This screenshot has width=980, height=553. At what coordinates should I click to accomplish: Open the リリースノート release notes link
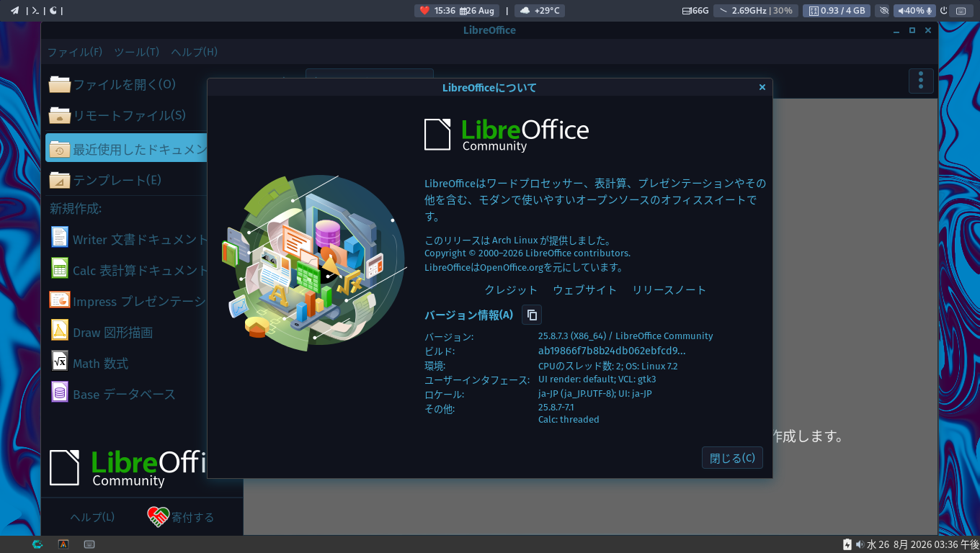(669, 289)
